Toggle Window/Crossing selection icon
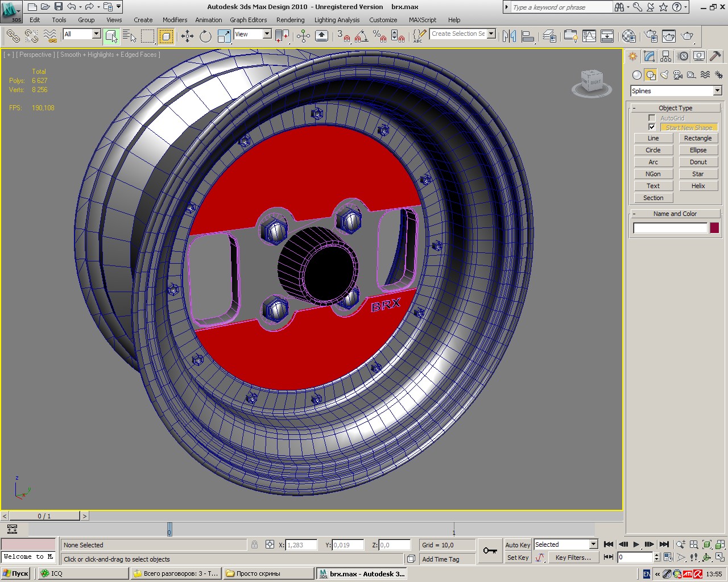 [x=166, y=36]
